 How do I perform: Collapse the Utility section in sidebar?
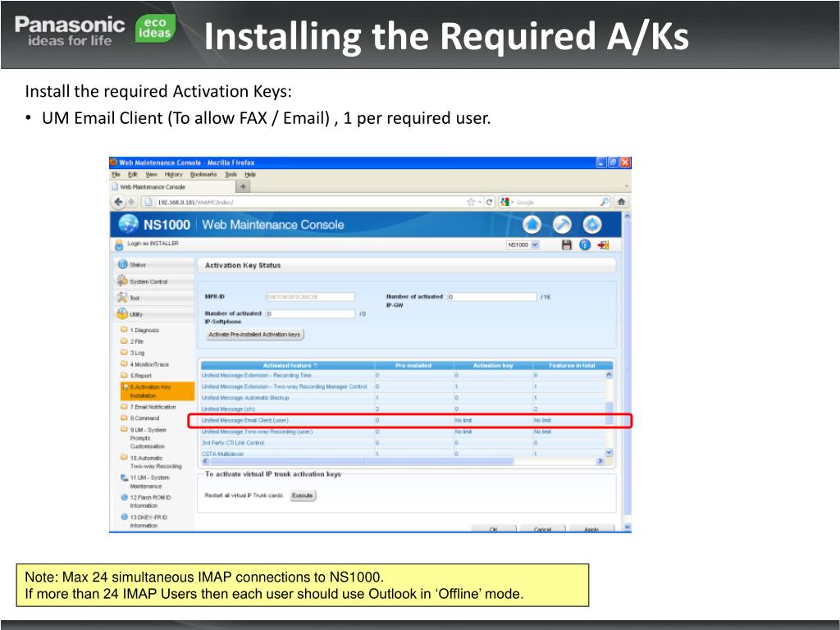pos(154,314)
